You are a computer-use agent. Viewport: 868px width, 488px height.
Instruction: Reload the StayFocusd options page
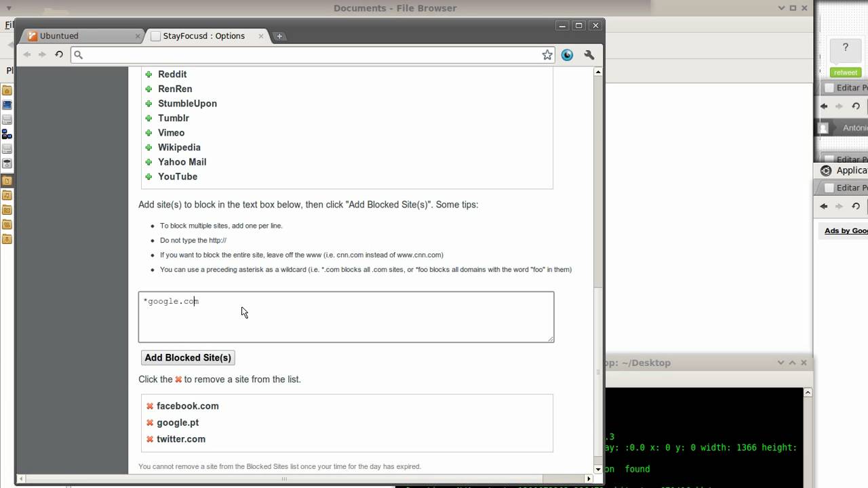tap(59, 54)
